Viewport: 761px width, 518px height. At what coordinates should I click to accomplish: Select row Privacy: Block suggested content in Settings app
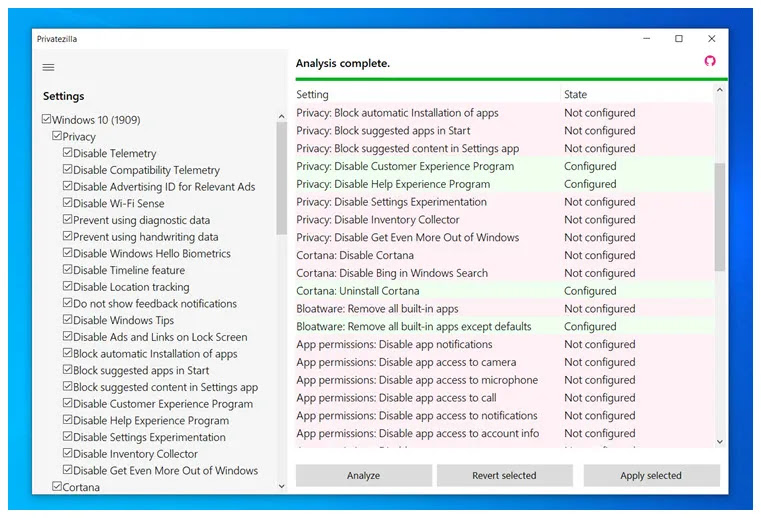[505, 149]
